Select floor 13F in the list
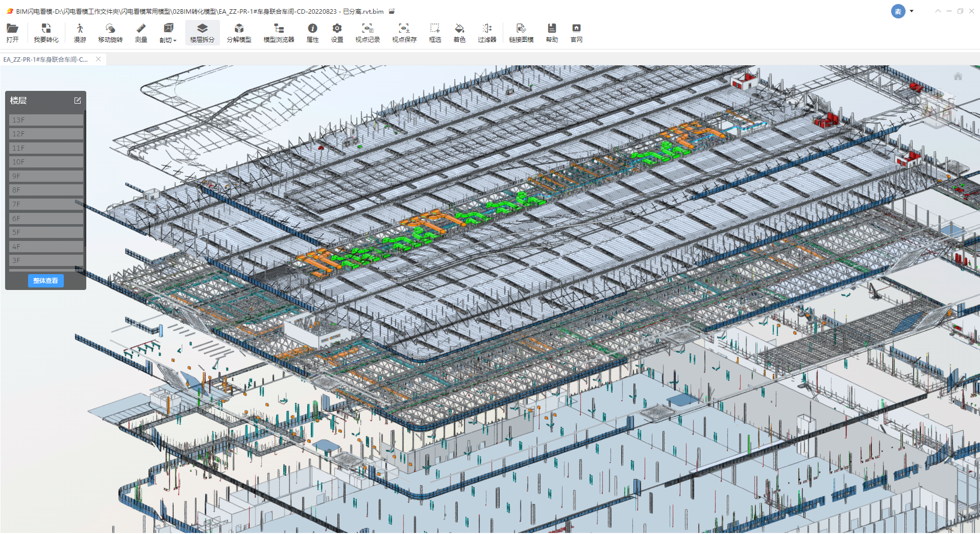Image resolution: width=980 pixels, height=534 pixels. 46,120
